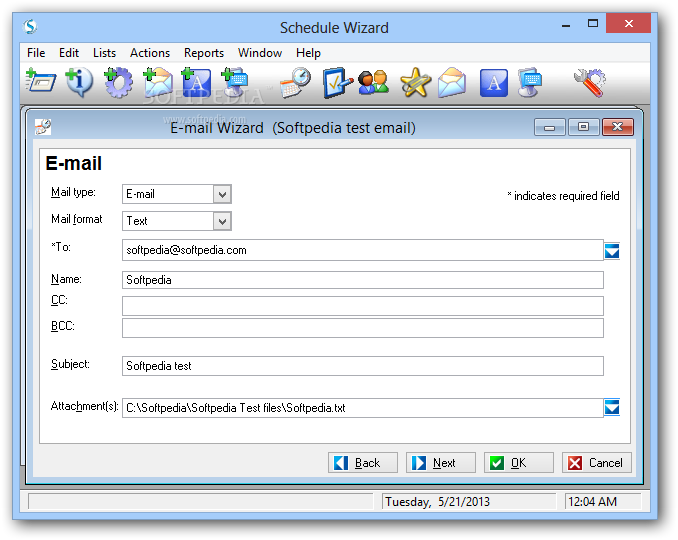Click the blue 'A' icon without plus
This screenshot has width=678, height=540.
tap(493, 83)
